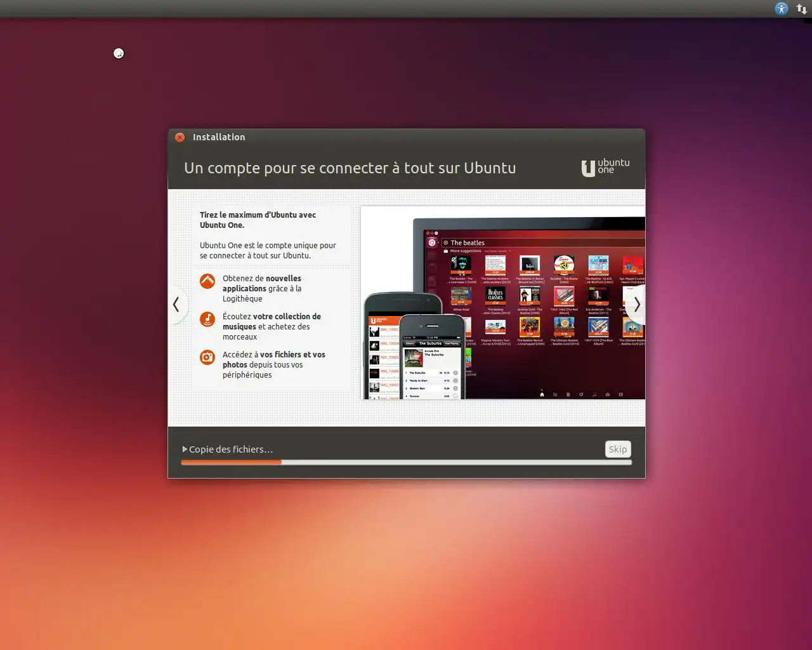
Task: Click the Skip button
Action: point(618,449)
